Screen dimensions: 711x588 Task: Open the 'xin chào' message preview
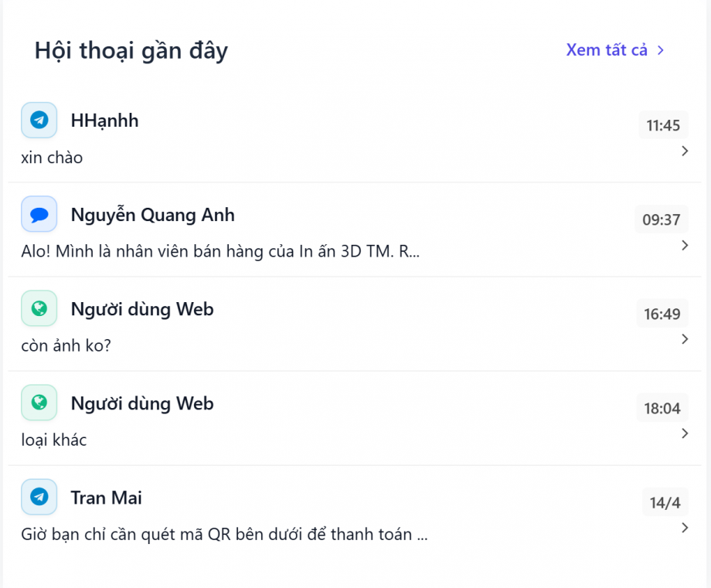pyautogui.click(x=52, y=158)
